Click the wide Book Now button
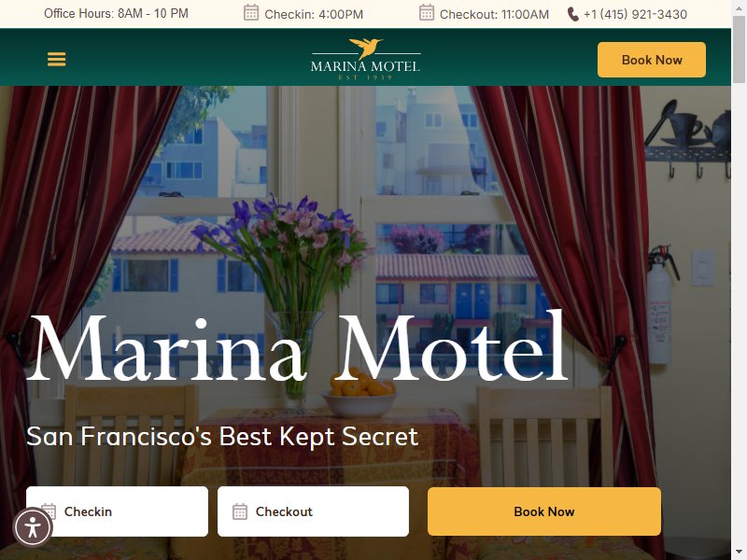This screenshot has height=560, width=747. [x=544, y=511]
